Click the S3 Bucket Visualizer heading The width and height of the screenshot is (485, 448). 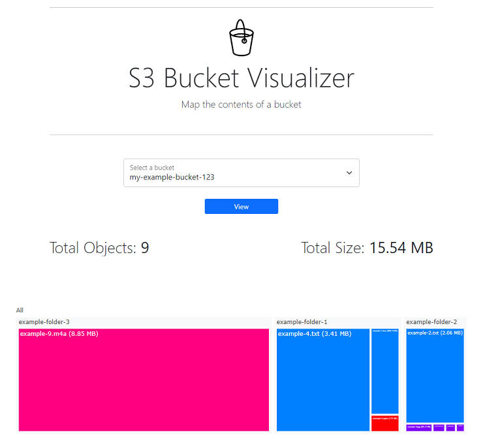click(x=242, y=78)
